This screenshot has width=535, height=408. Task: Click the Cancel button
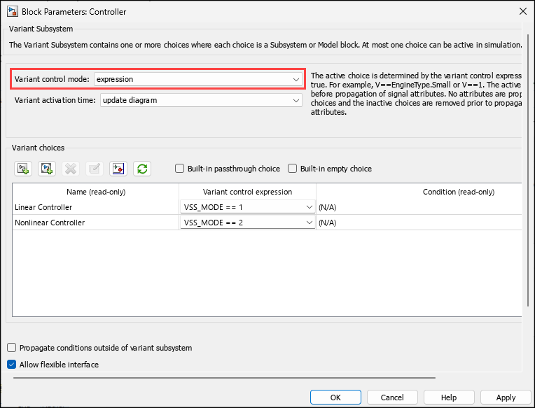[x=392, y=397]
